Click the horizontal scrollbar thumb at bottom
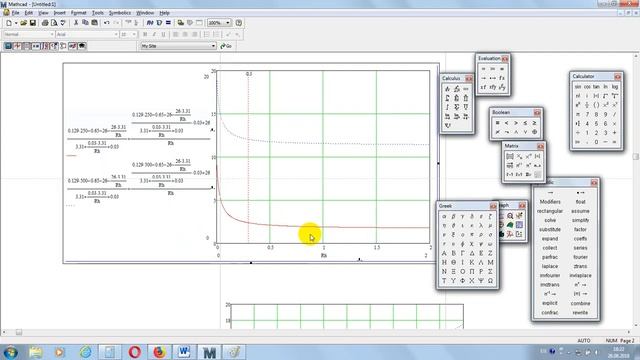The width and height of the screenshot is (640, 360). click(19, 332)
